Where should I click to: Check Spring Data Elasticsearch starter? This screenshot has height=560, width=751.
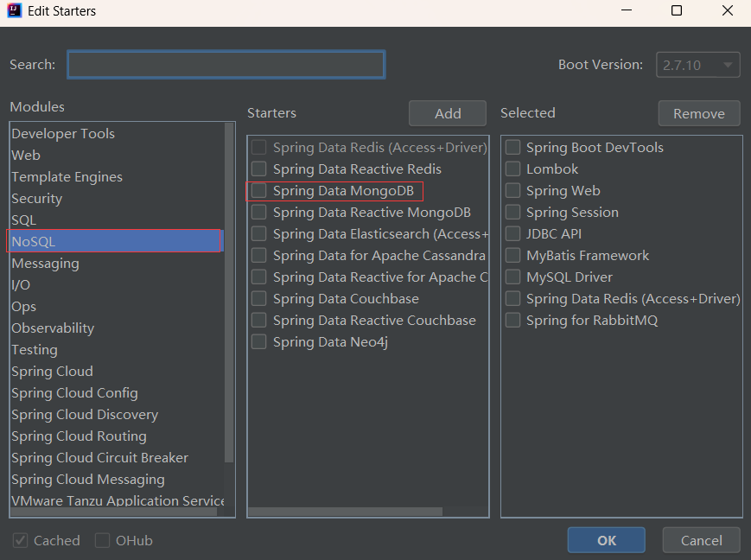pyautogui.click(x=258, y=233)
